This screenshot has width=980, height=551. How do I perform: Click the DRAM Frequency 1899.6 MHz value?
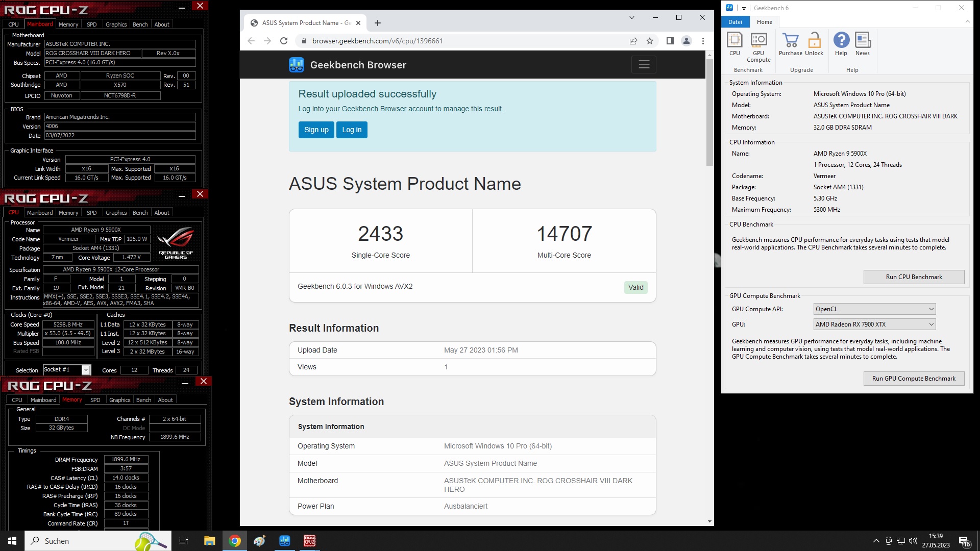[x=126, y=460]
